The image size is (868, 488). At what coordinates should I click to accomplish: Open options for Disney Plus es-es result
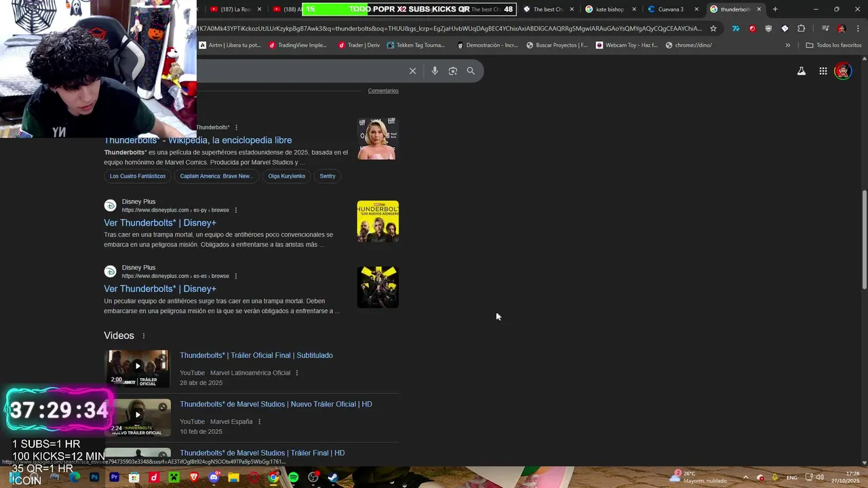(236, 276)
